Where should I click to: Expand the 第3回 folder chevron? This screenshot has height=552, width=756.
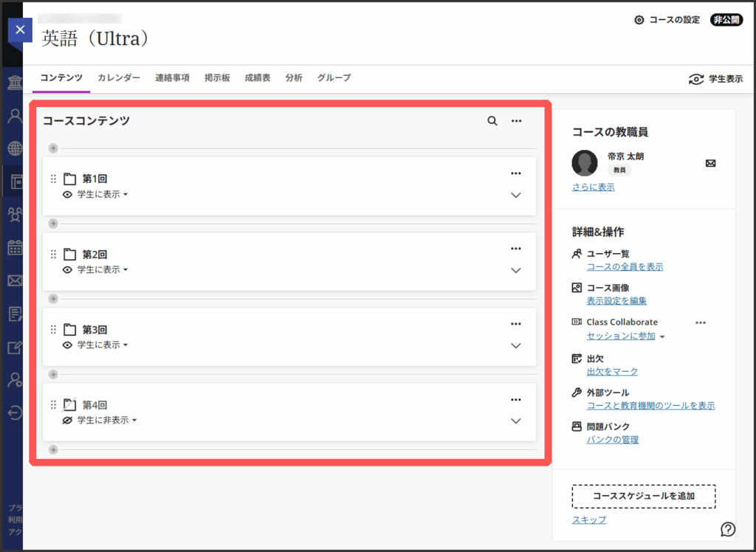tap(516, 345)
